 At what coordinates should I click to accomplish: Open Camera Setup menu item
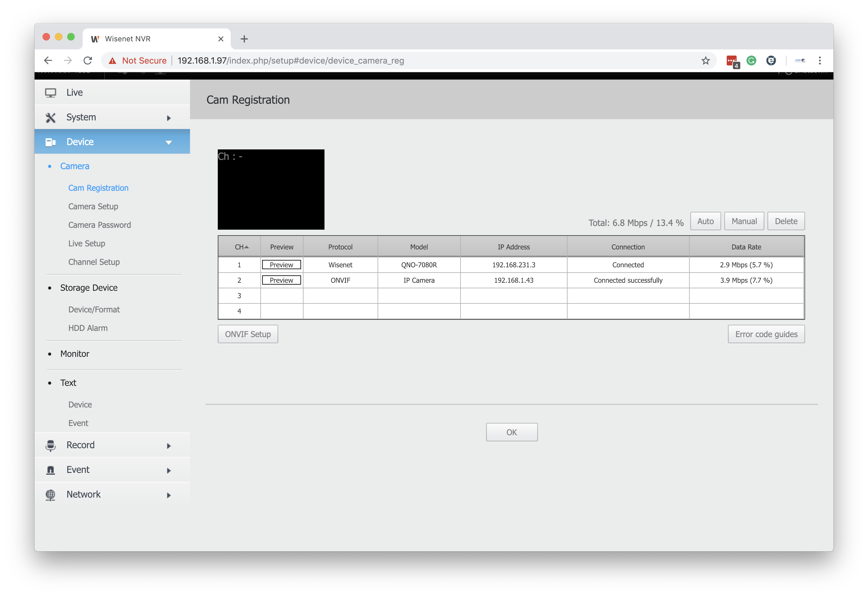93,207
